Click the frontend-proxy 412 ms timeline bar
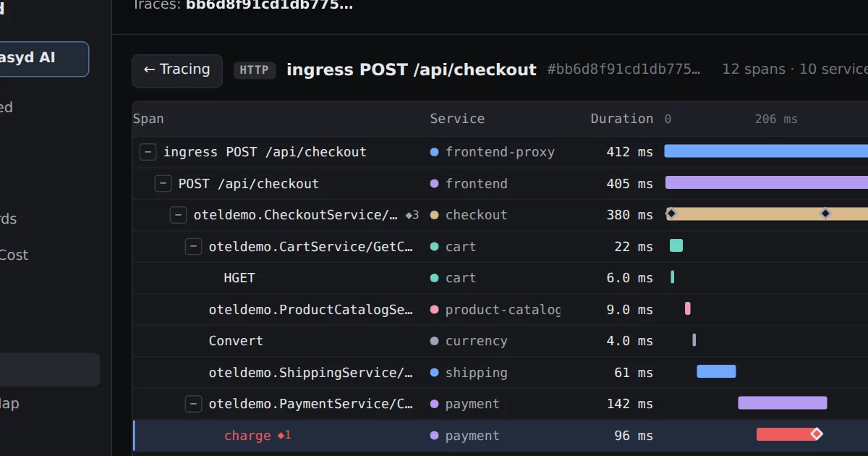 click(x=766, y=151)
